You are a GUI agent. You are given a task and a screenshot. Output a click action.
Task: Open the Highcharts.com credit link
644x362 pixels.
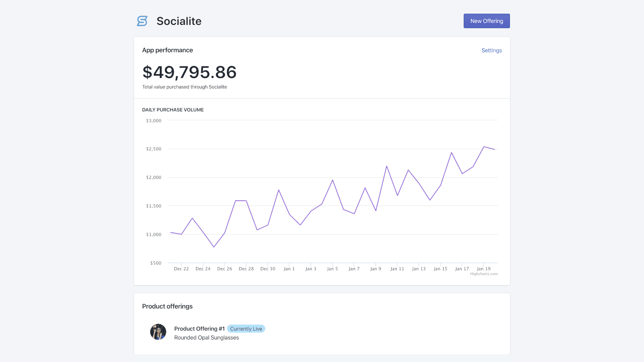[x=484, y=274]
